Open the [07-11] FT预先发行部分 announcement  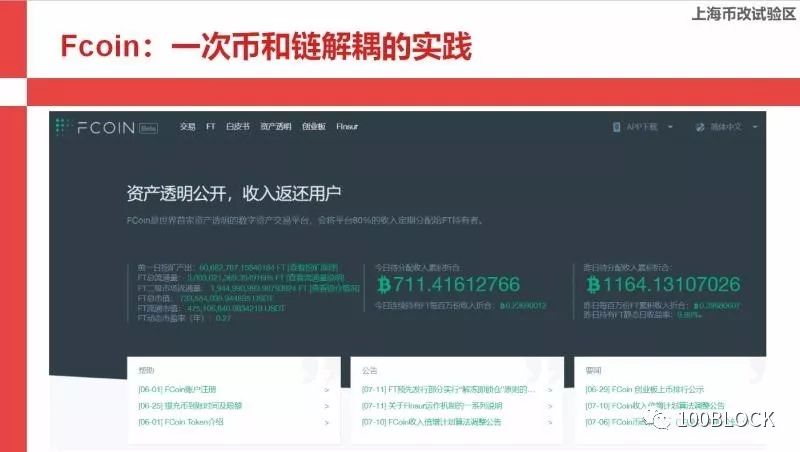click(x=448, y=389)
